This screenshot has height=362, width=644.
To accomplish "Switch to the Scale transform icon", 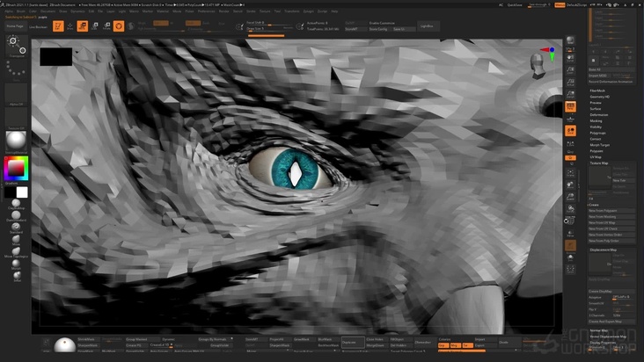I will pyautogui.click(x=94, y=26).
